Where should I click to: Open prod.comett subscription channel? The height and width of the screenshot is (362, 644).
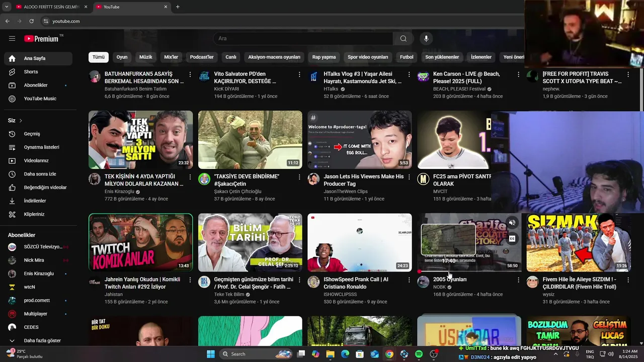click(x=38, y=300)
